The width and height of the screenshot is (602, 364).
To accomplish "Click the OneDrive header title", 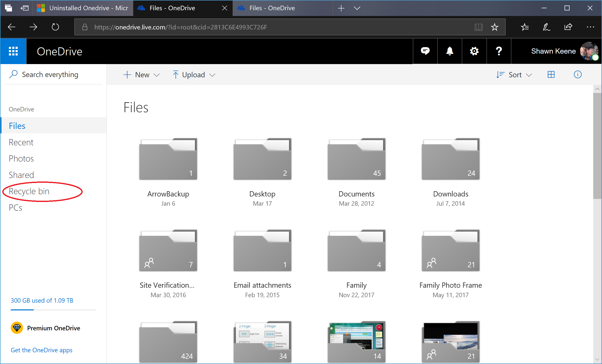I will point(59,51).
